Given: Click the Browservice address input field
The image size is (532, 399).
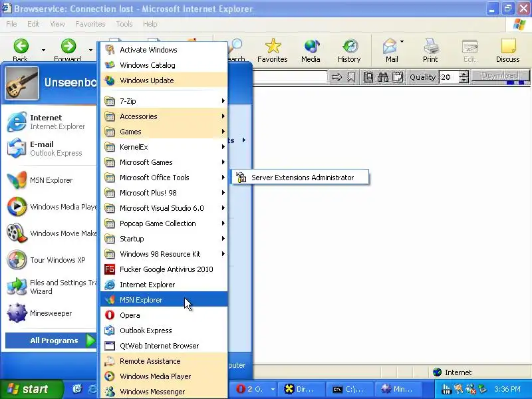Looking at the screenshot, I should click(x=290, y=77).
